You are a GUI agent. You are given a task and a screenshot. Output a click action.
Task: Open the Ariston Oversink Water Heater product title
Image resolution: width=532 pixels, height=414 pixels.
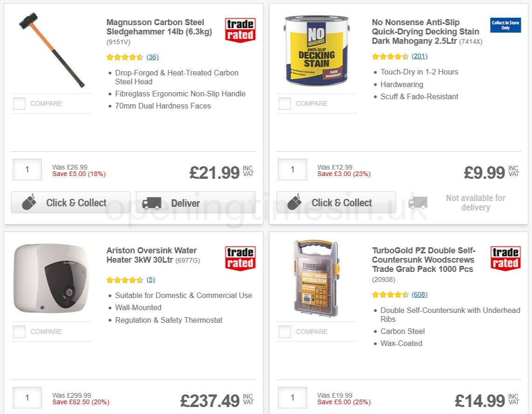151,255
